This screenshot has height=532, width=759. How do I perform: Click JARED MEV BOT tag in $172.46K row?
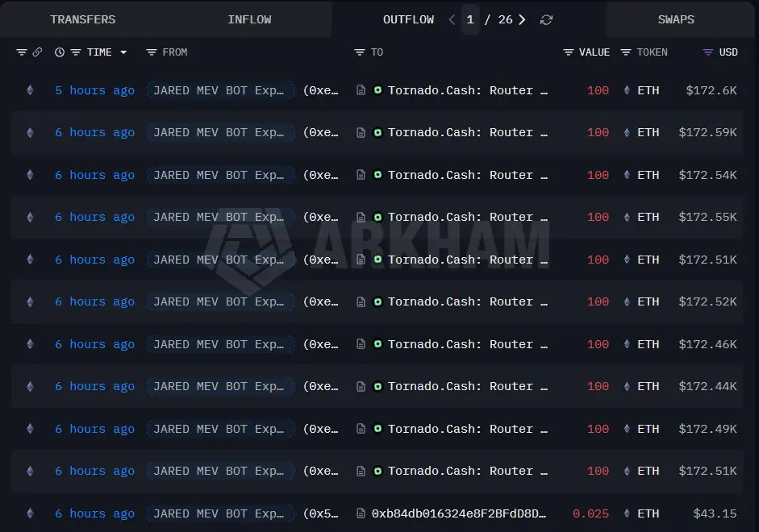pyautogui.click(x=220, y=344)
